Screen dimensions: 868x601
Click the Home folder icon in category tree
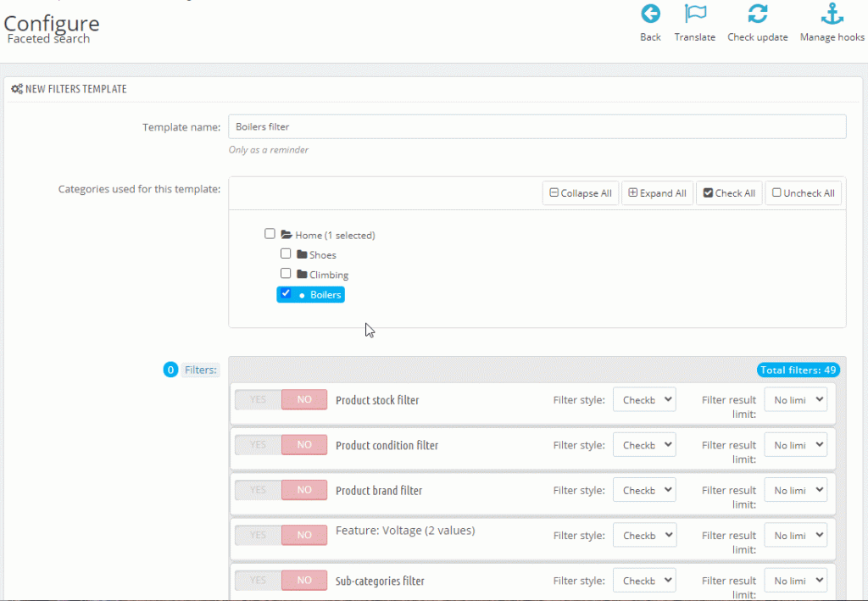pos(287,234)
